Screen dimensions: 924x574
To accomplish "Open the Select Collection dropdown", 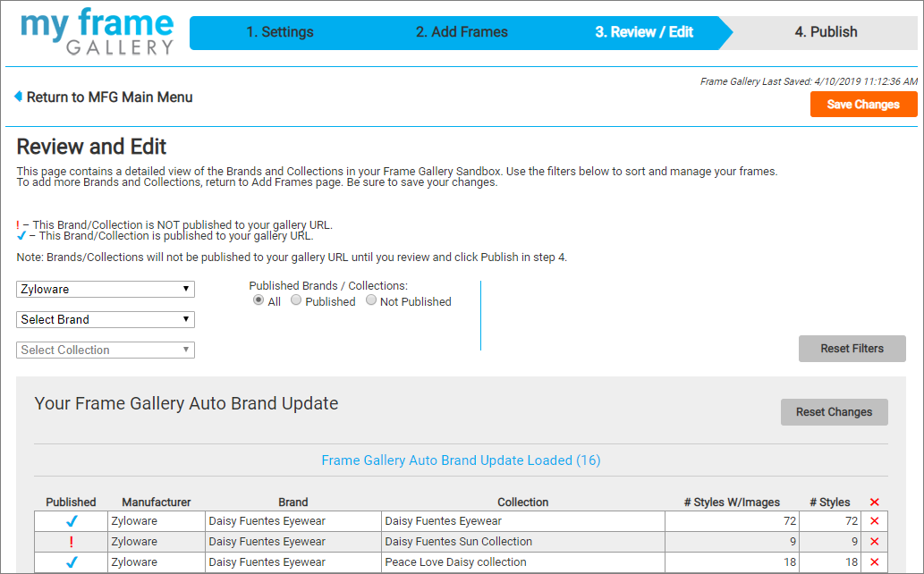I will coord(106,350).
